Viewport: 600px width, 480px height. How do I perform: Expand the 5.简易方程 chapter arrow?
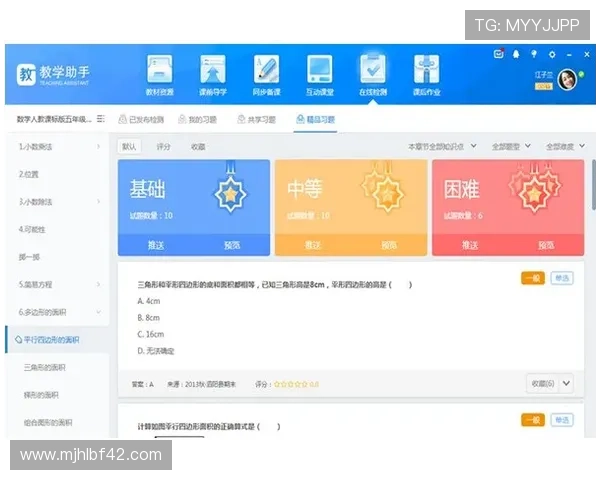pyautogui.click(x=98, y=284)
